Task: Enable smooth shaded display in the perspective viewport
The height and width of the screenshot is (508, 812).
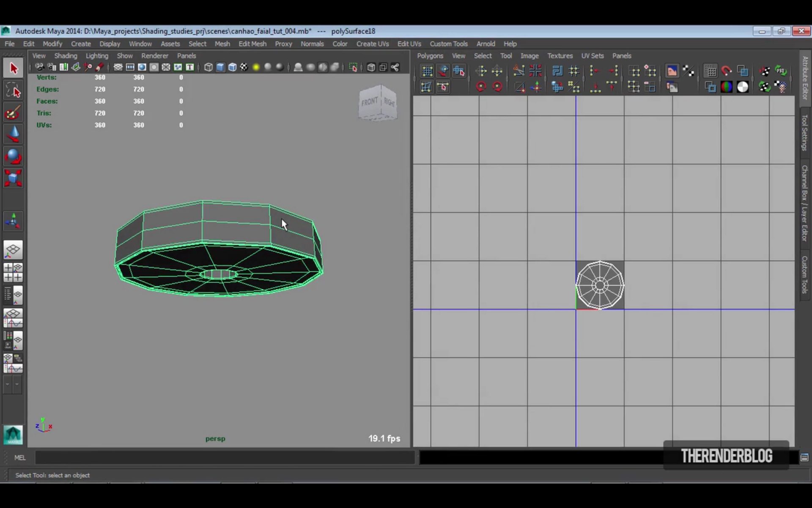Action: pos(220,67)
